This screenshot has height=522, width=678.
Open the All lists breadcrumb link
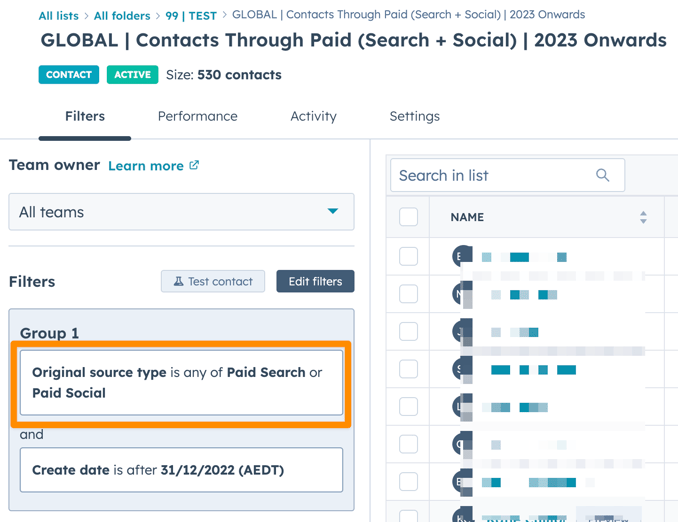pyautogui.click(x=58, y=16)
